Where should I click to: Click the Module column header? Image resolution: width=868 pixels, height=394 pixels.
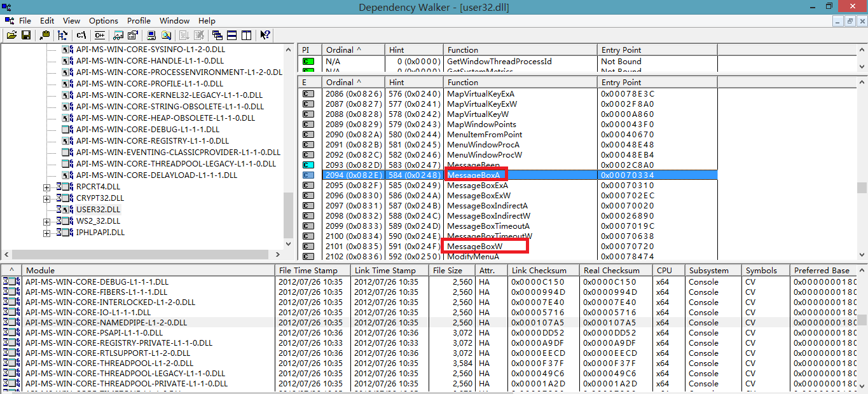[149, 270]
